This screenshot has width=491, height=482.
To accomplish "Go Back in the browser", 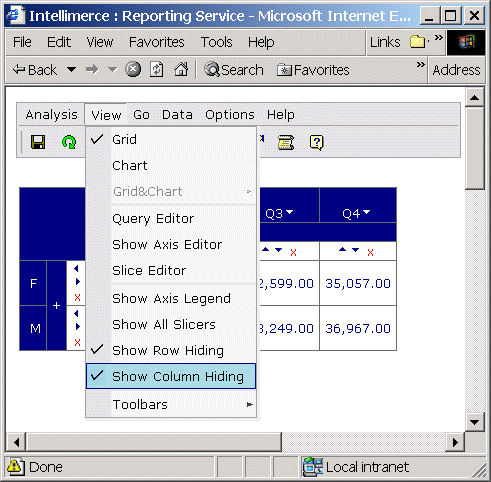I will pos(35,70).
